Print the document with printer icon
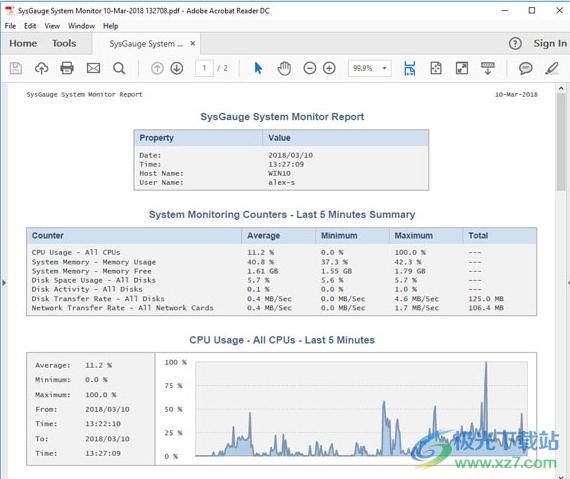Screen dimensions: 570x479 coord(67,68)
